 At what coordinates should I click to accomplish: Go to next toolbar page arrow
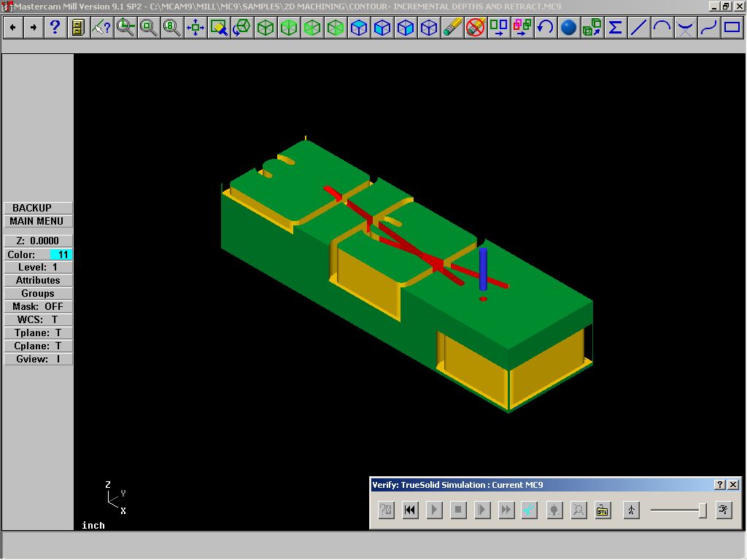click(x=34, y=28)
